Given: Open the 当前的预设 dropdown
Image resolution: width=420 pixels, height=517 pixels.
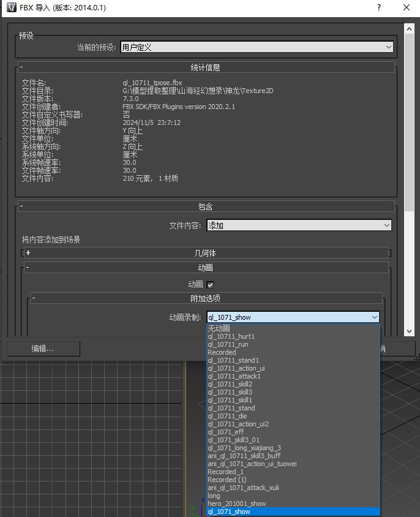Looking at the screenshot, I should pyautogui.click(x=257, y=47).
